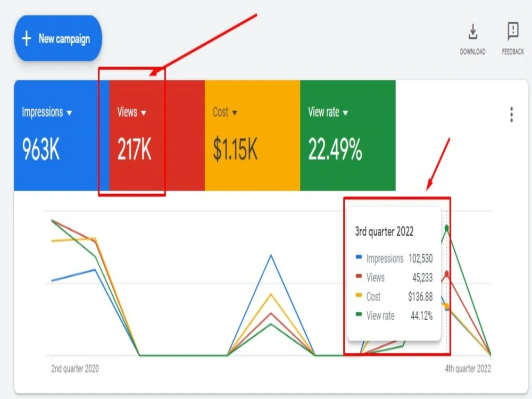The height and width of the screenshot is (399, 532).
Task: Click the '2nd quarter 2020' axis label
Action: pyautogui.click(x=75, y=369)
